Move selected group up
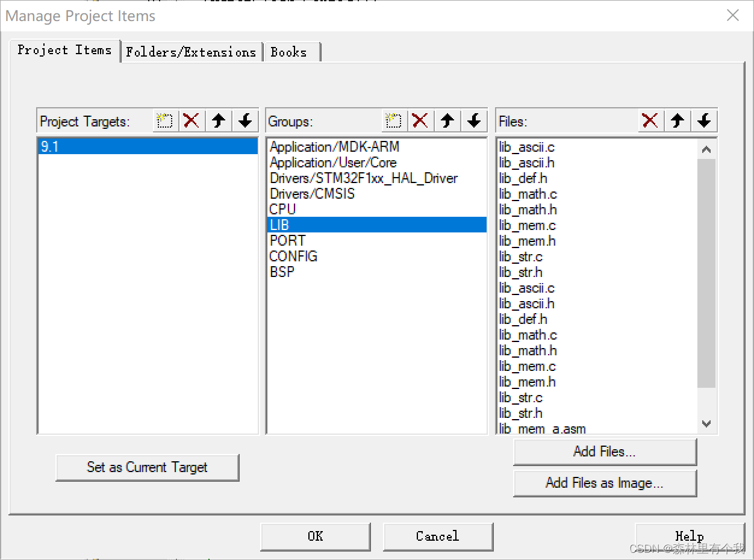754x560 pixels. 447,120
